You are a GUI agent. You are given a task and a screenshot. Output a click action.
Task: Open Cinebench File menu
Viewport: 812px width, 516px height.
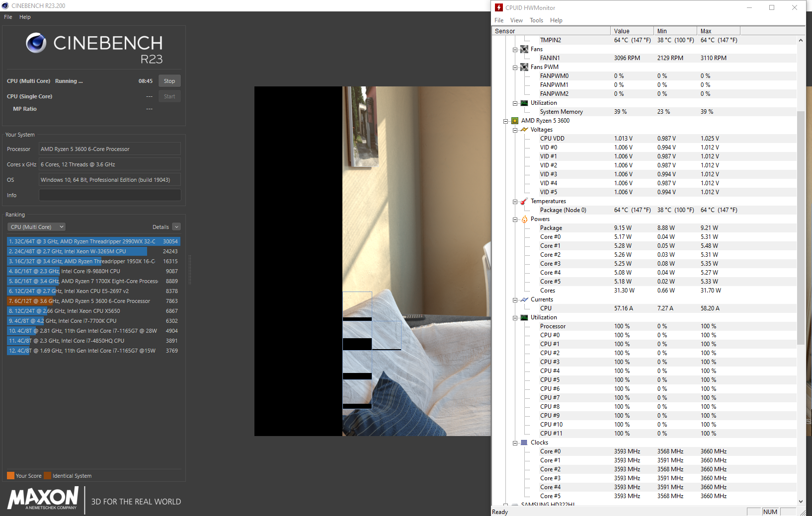8,17
